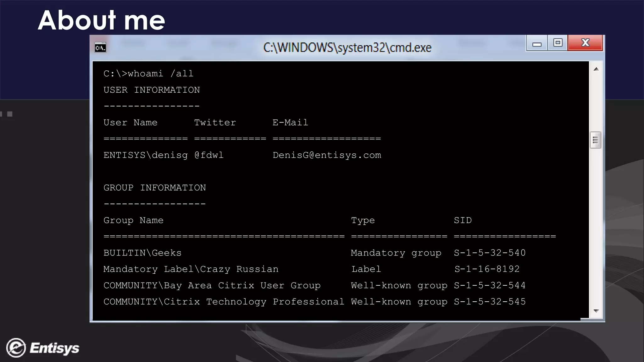
Task: Click the USER INFORMATION heading
Action: [152, 90]
